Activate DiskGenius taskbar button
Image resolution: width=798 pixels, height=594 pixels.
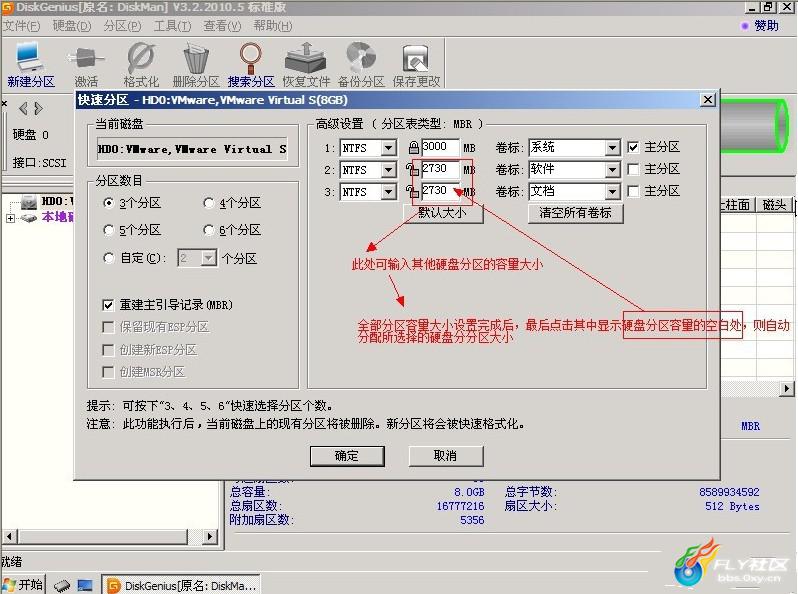tap(182, 585)
